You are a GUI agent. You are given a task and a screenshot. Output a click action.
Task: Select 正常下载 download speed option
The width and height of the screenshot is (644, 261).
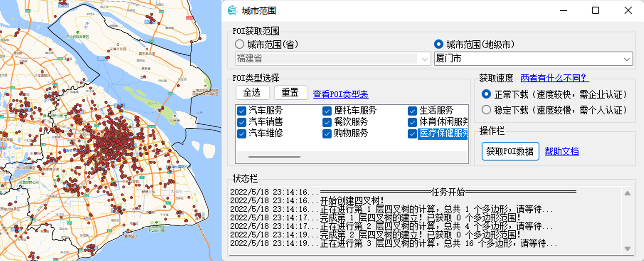click(x=486, y=93)
